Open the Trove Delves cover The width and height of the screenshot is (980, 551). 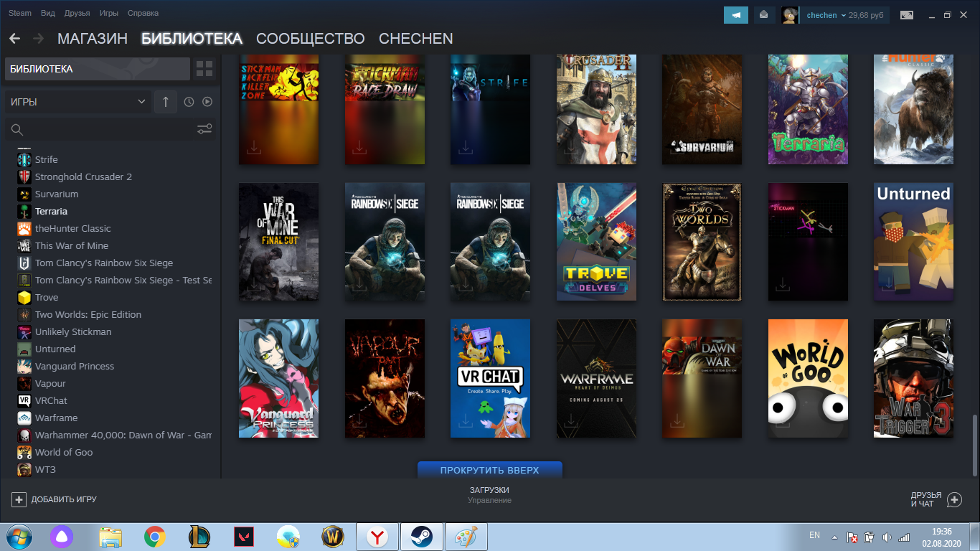coord(596,242)
